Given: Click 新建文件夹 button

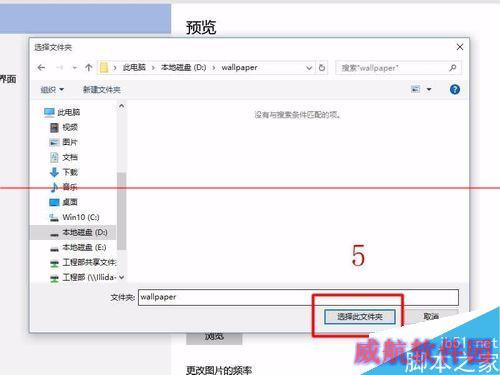Looking at the screenshot, I should [102, 90].
